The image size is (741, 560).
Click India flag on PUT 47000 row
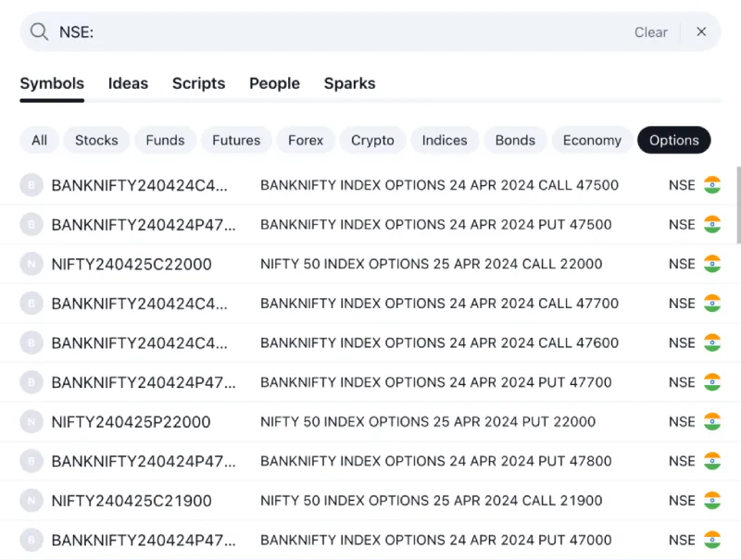[x=712, y=540]
